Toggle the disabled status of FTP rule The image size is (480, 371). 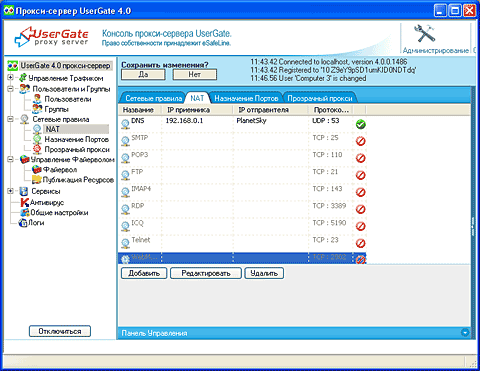[x=360, y=175]
